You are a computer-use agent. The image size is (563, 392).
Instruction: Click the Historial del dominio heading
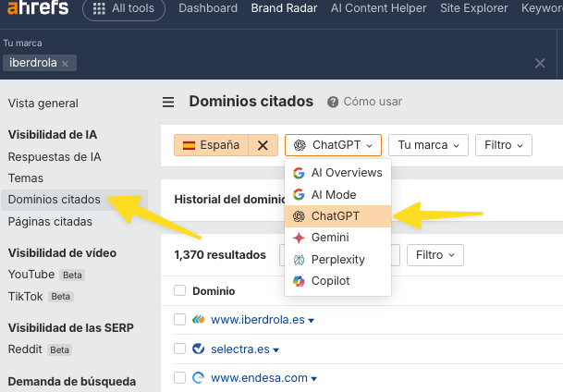(x=230, y=200)
